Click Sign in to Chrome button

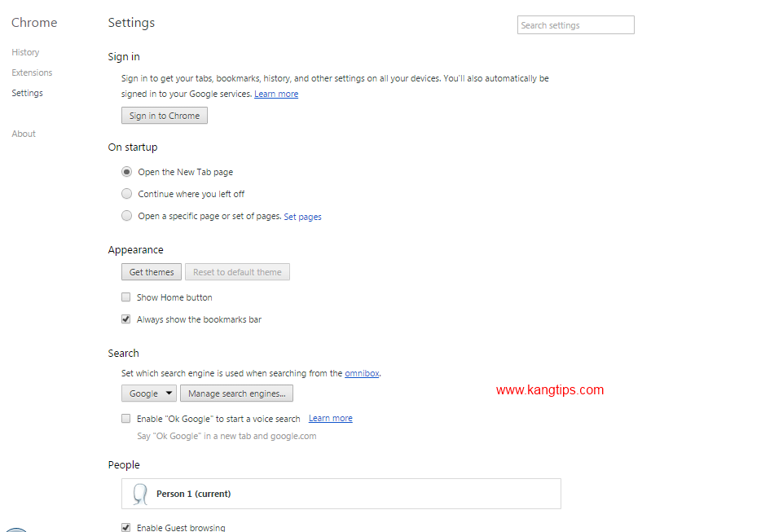click(165, 116)
